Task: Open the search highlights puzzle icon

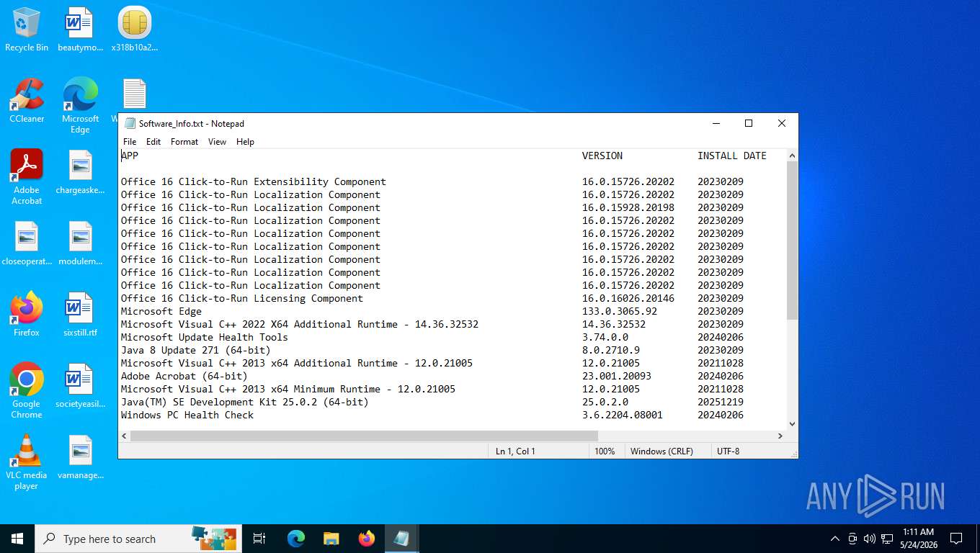Action: pyautogui.click(x=214, y=539)
